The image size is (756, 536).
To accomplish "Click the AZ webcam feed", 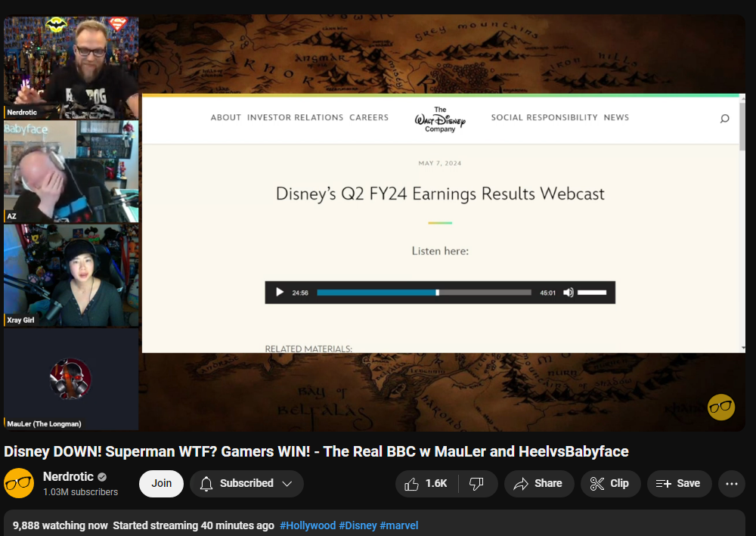I will coord(71,171).
